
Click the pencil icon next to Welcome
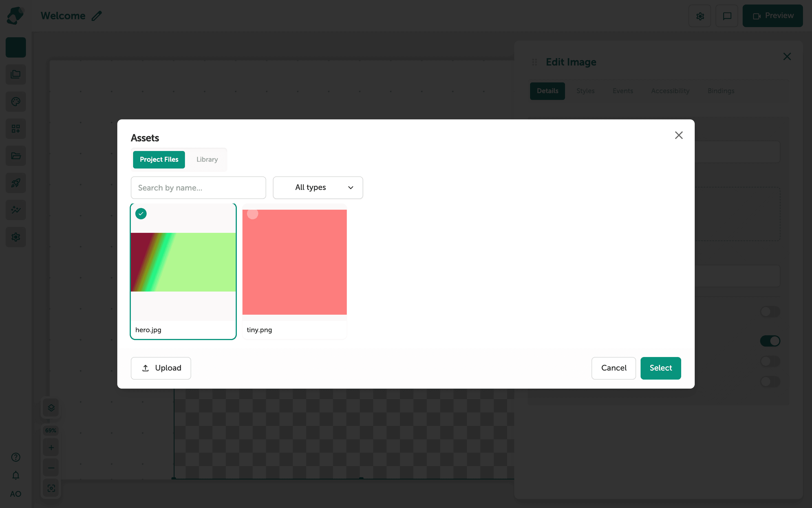(x=97, y=16)
